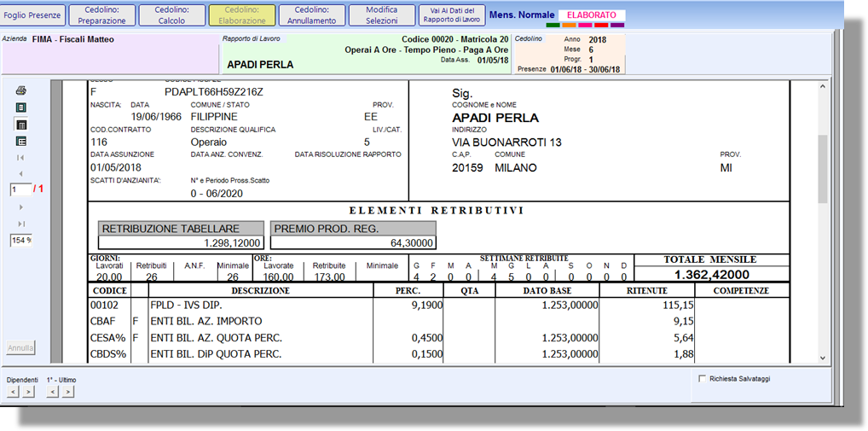Click the postal code 20159
The width and height of the screenshot is (868, 431).
pos(467,167)
